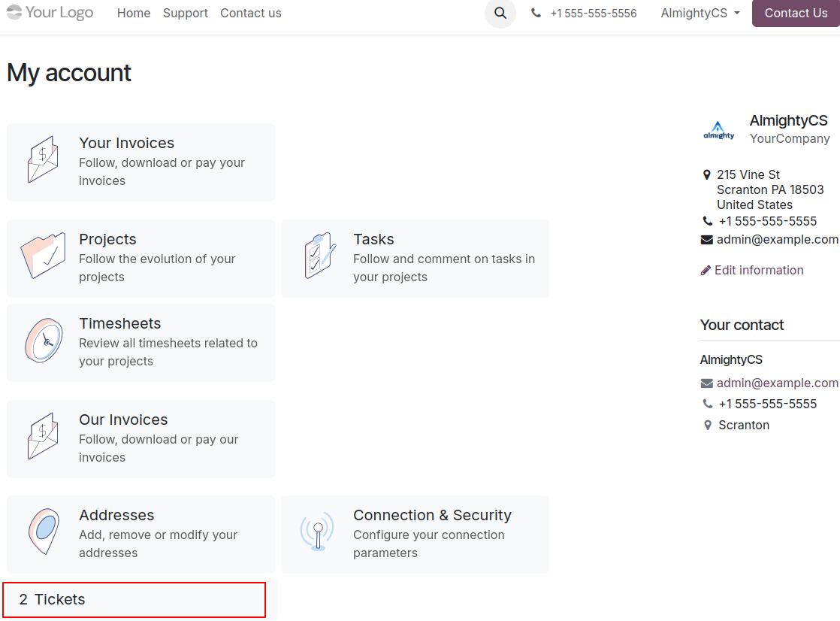840x621 pixels.
Task: Click the Our Invoices envelope icon
Action: [43, 437]
